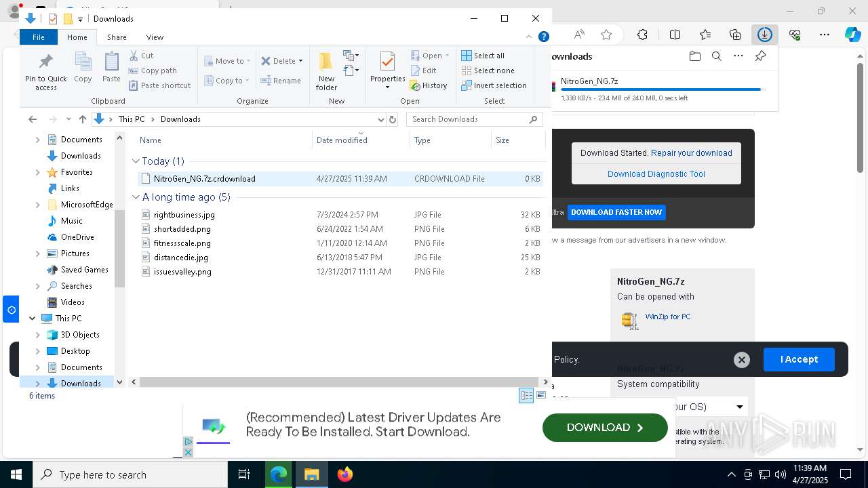Click WinZip for PC link

tap(667, 317)
